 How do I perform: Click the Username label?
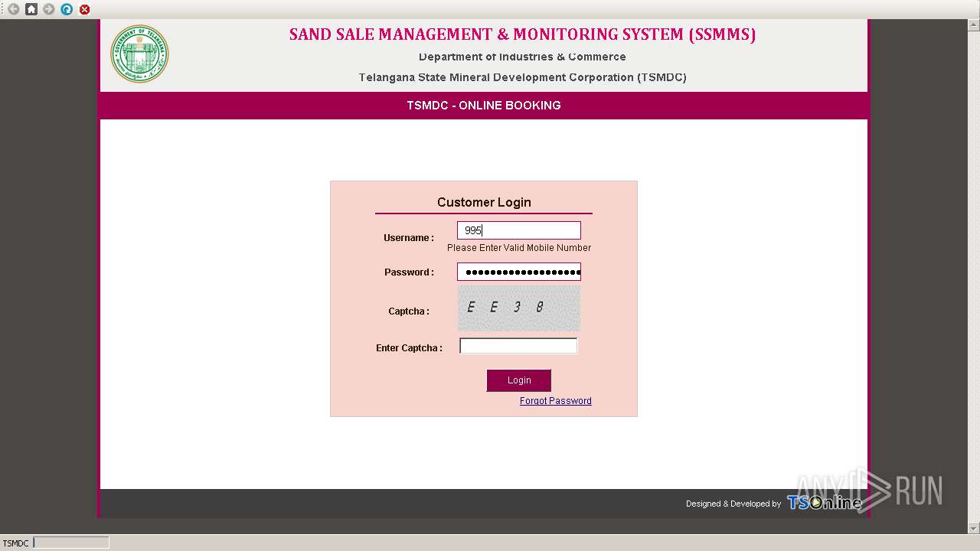[409, 238]
